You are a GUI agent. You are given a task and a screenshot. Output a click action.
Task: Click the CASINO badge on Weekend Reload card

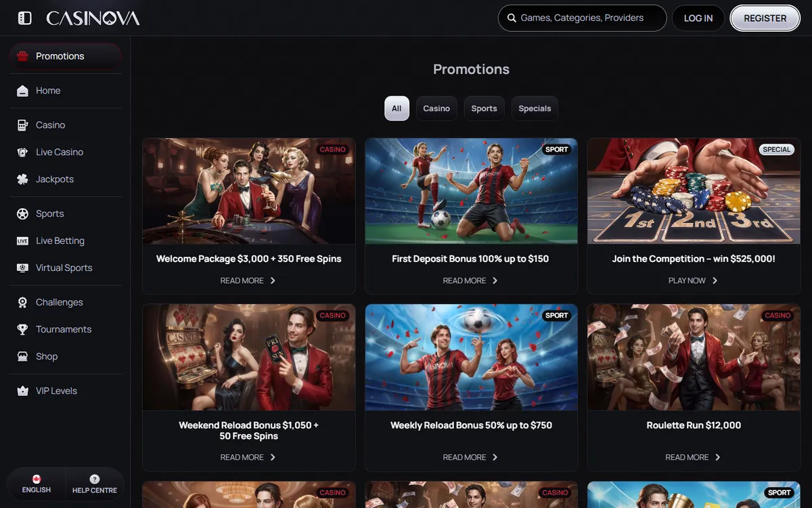point(333,316)
